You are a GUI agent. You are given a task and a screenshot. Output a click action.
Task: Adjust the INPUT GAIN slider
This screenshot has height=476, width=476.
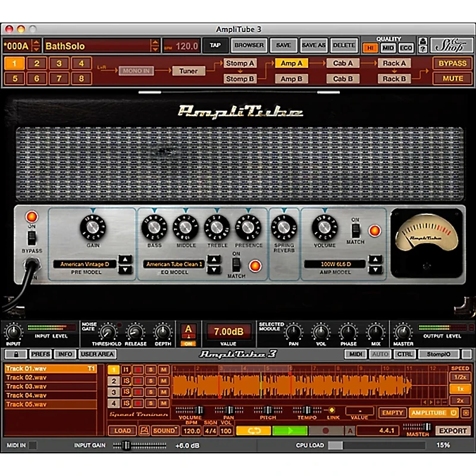tap(127, 444)
